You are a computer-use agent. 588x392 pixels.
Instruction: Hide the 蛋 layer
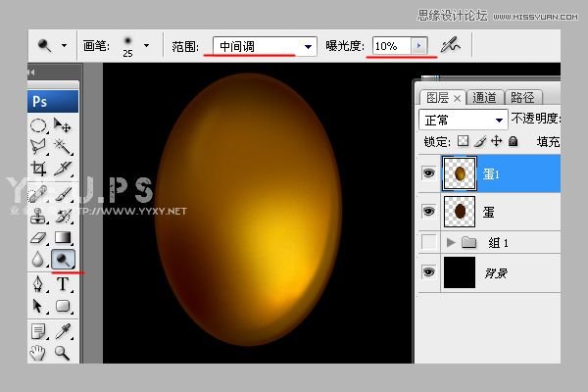point(428,212)
